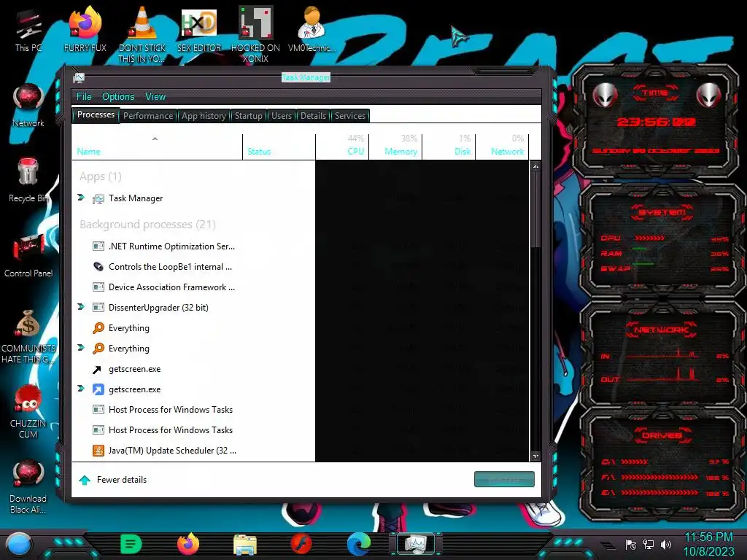The image size is (747, 560).
Task: Expand the DissenterUpgrader (32 bit) row
Action: coord(81,307)
